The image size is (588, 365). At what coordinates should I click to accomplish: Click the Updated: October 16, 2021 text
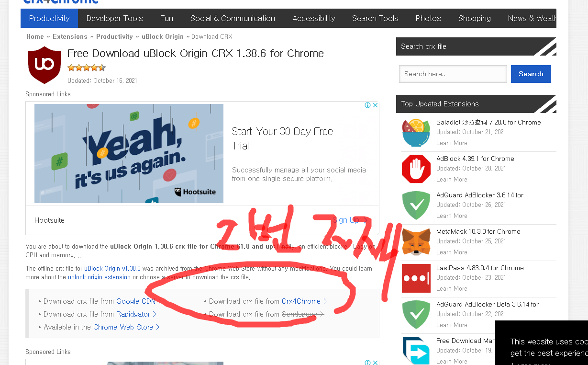(x=102, y=80)
